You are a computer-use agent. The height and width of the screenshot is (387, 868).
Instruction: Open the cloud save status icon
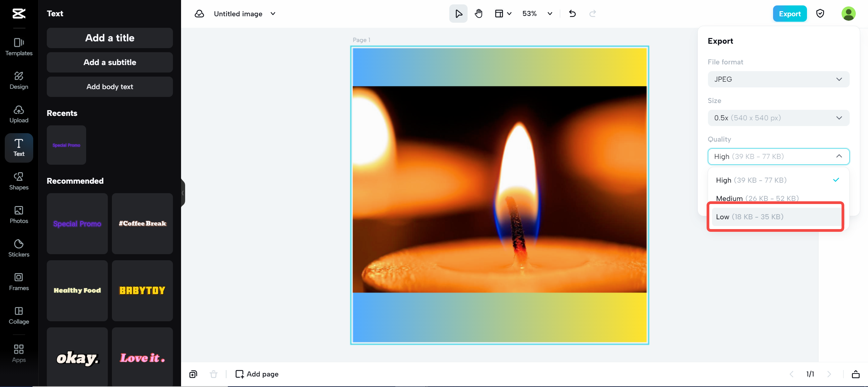(x=199, y=14)
